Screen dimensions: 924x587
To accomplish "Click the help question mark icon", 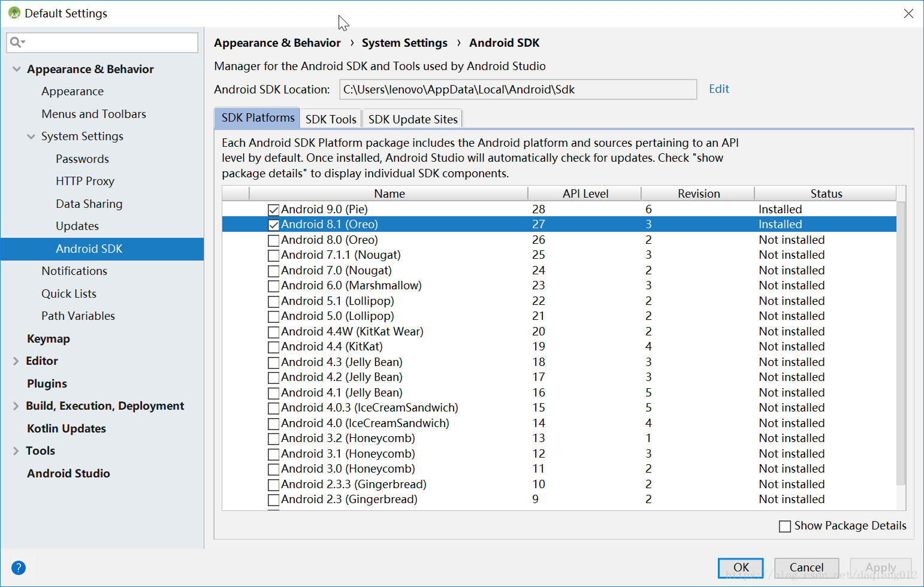I will (19, 568).
